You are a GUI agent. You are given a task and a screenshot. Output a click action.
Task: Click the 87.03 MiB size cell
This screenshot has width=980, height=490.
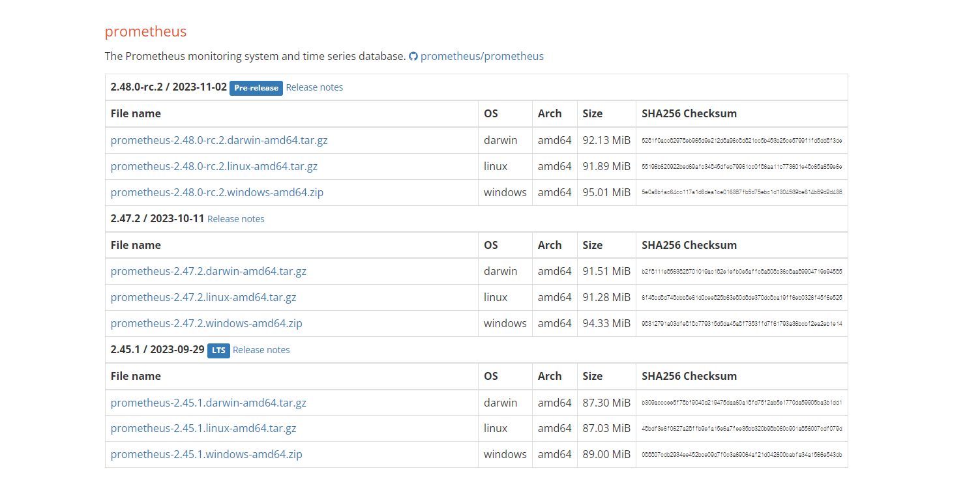coord(606,428)
